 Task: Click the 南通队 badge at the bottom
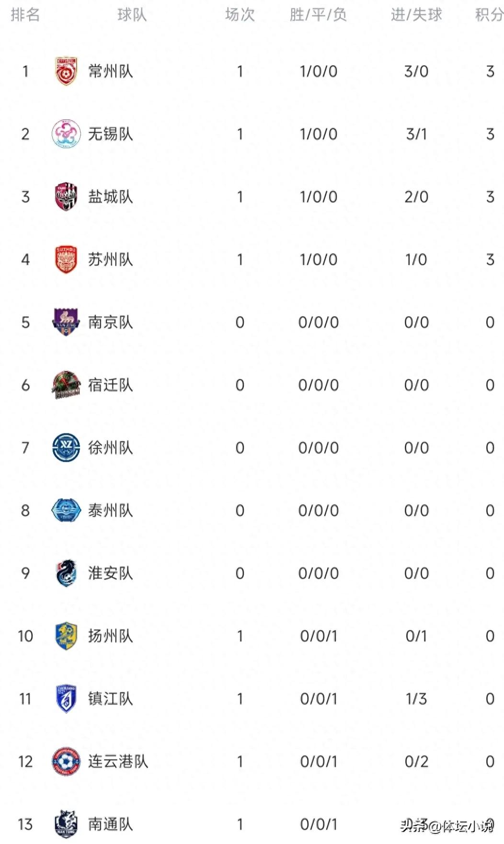click(x=66, y=823)
